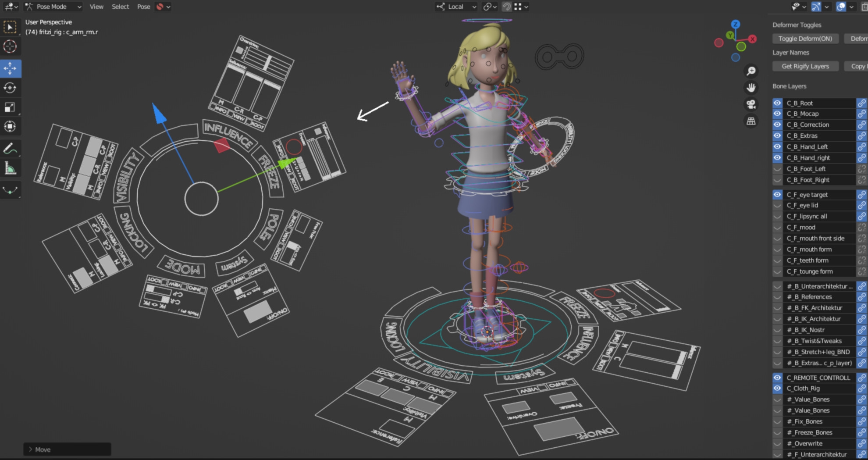
Task: Activate the Rotate tool
Action: tap(10, 88)
